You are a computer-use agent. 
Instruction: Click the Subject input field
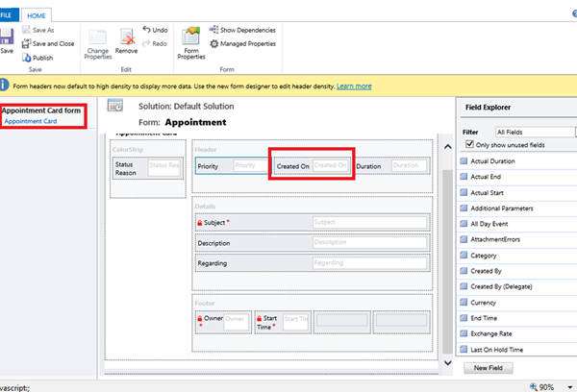368,222
